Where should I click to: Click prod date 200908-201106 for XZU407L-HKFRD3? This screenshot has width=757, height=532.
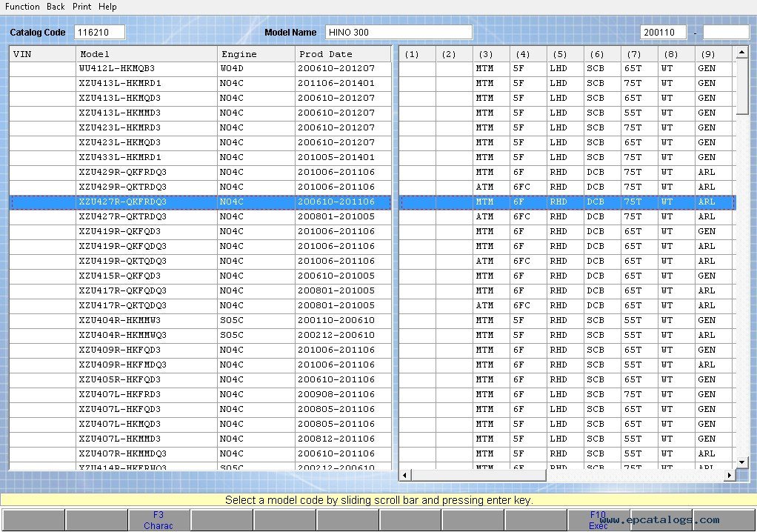343,394
